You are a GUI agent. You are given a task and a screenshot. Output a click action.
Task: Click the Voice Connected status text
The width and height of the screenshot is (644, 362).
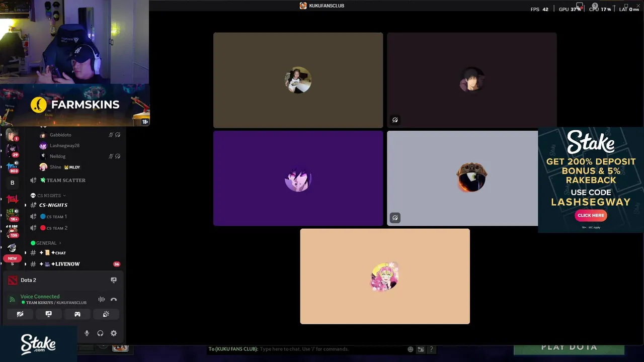tap(40, 297)
